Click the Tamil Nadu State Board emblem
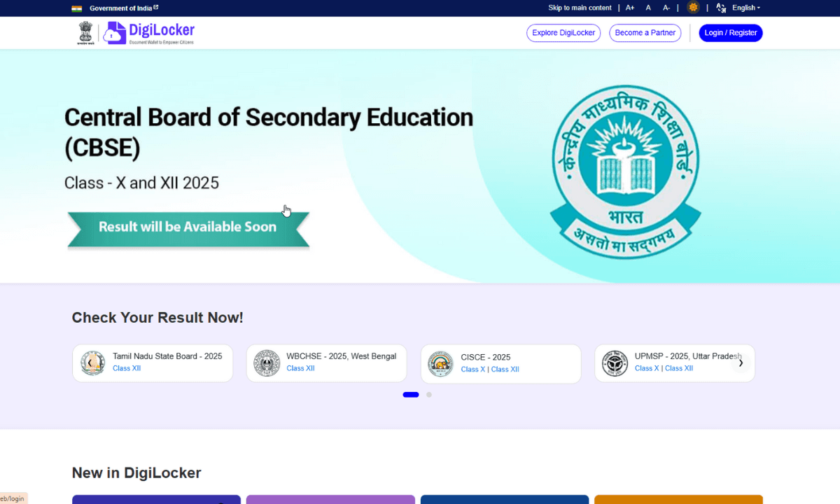Screen dimensions: 840x504 (x=93, y=363)
